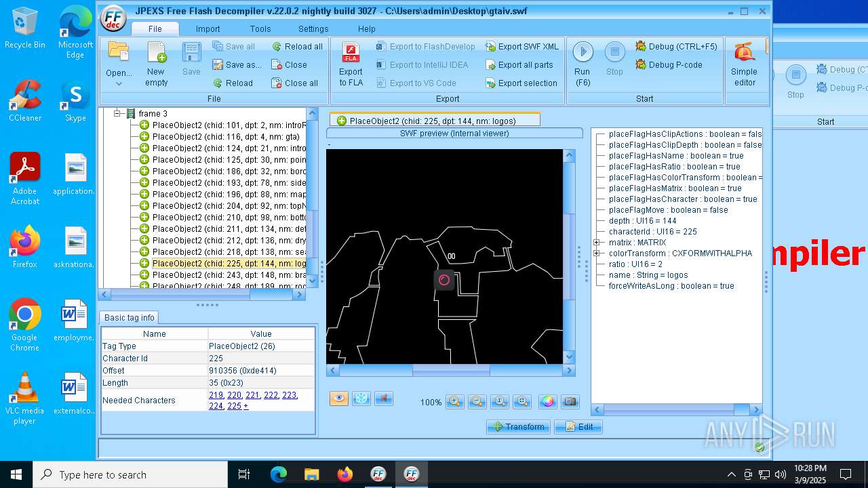Click the preview horizontal scrollbar thumb
The width and height of the screenshot is (868, 488).
pyautogui.click(x=450, y=371)
